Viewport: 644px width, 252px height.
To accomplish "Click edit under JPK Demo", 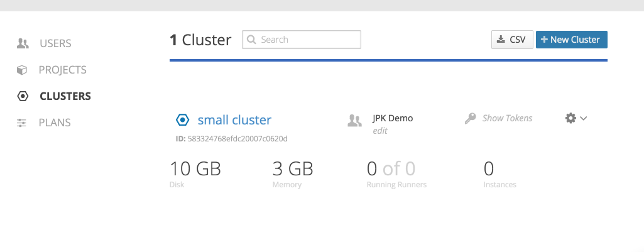I will click(380, 131).
